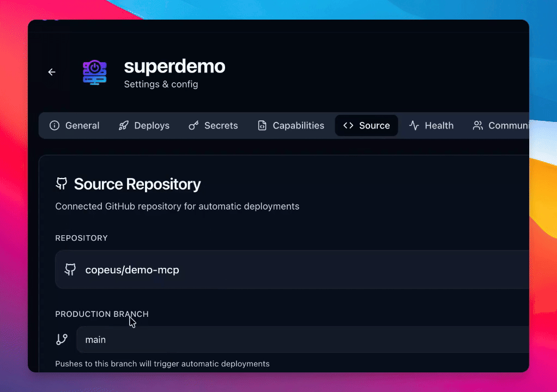This screenshot has width=557, height=392.
Task: Select the Source tab
Action: 366,126
